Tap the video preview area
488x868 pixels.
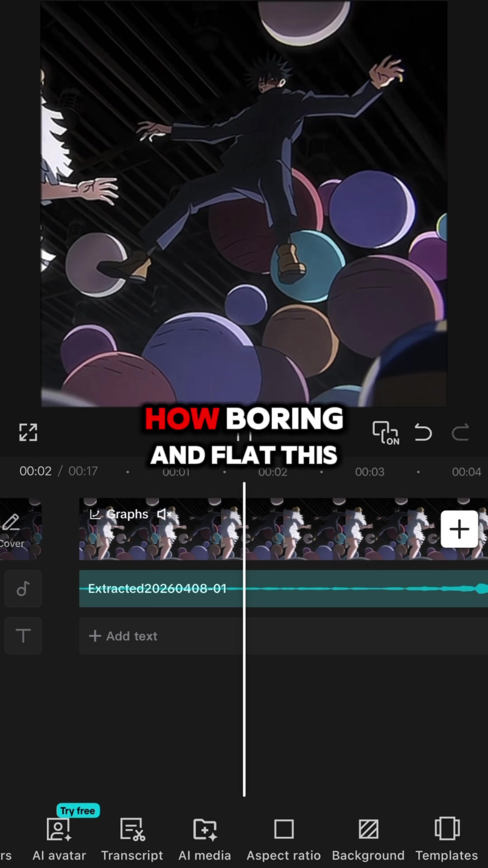(x=244, y=203)
